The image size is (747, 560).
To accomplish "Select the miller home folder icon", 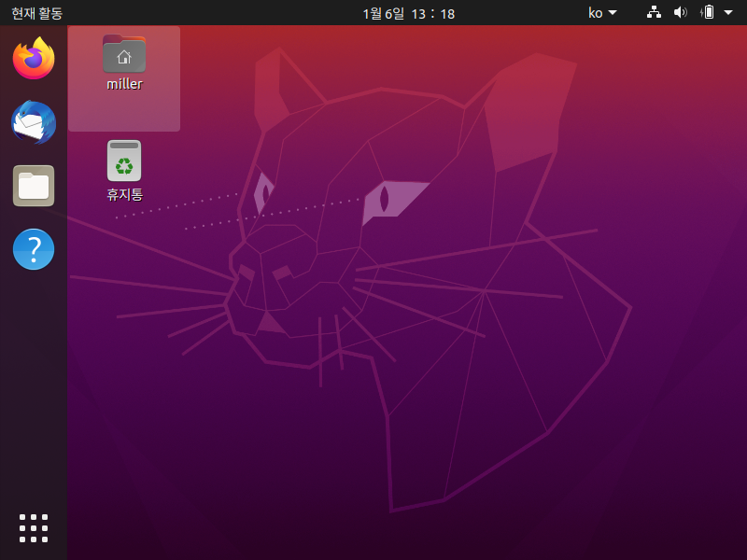I will pyautogui.click(x=124, y=54).
